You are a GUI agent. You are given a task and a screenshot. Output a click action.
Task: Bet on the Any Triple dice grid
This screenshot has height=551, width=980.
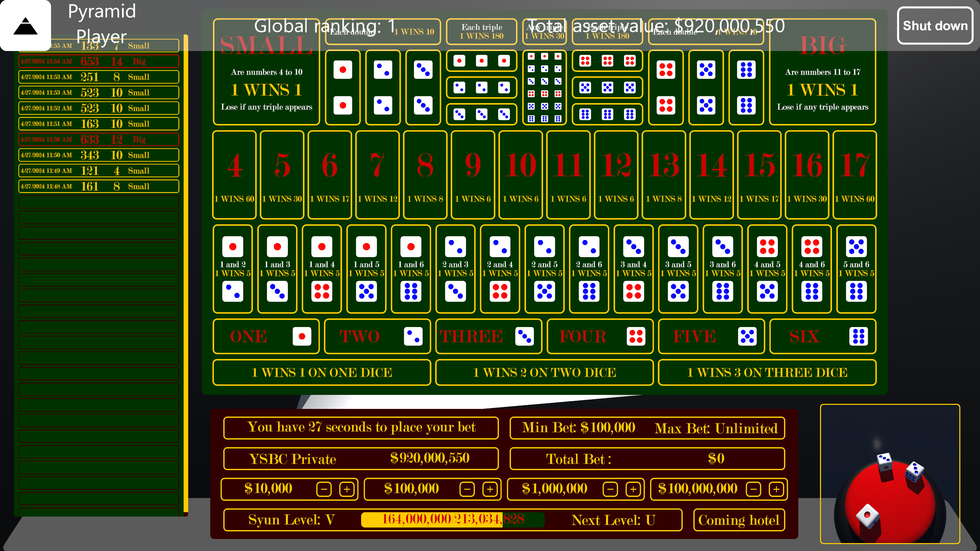coord(545,87)
